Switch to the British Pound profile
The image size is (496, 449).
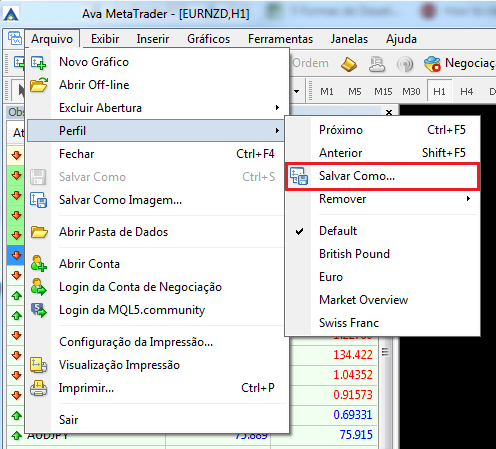click(x=383, y=254)
